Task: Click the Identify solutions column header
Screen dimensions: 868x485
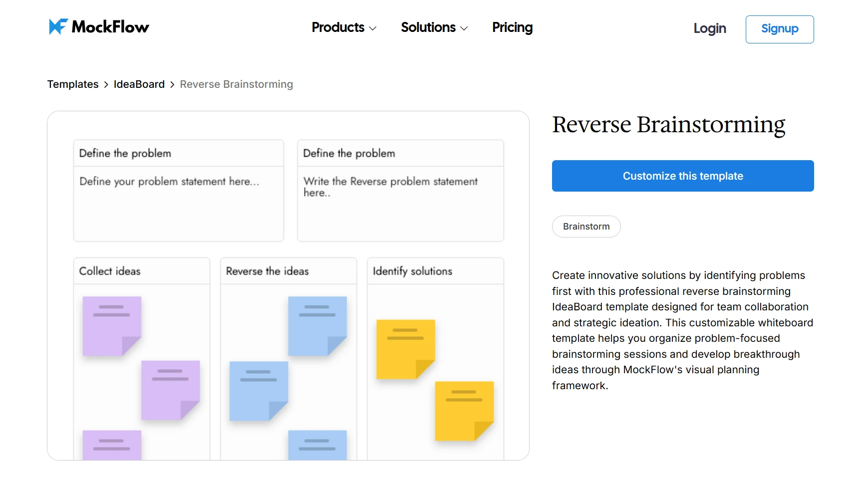Action: 413,271
